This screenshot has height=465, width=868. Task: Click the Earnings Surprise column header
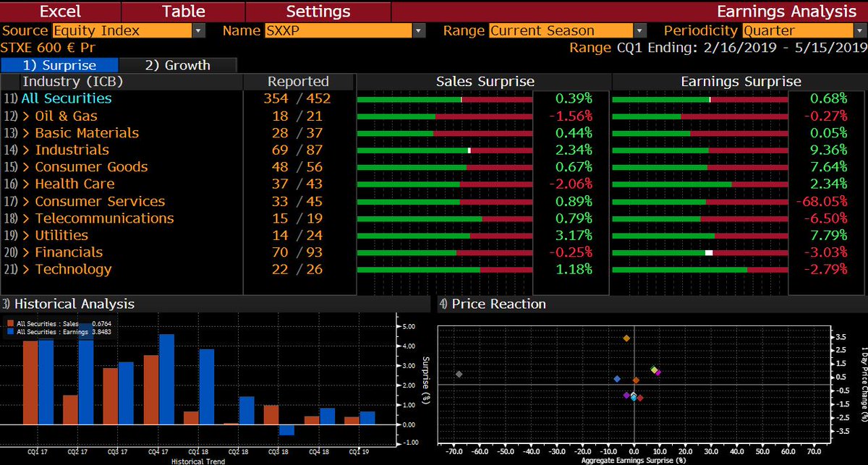point(741,82)
